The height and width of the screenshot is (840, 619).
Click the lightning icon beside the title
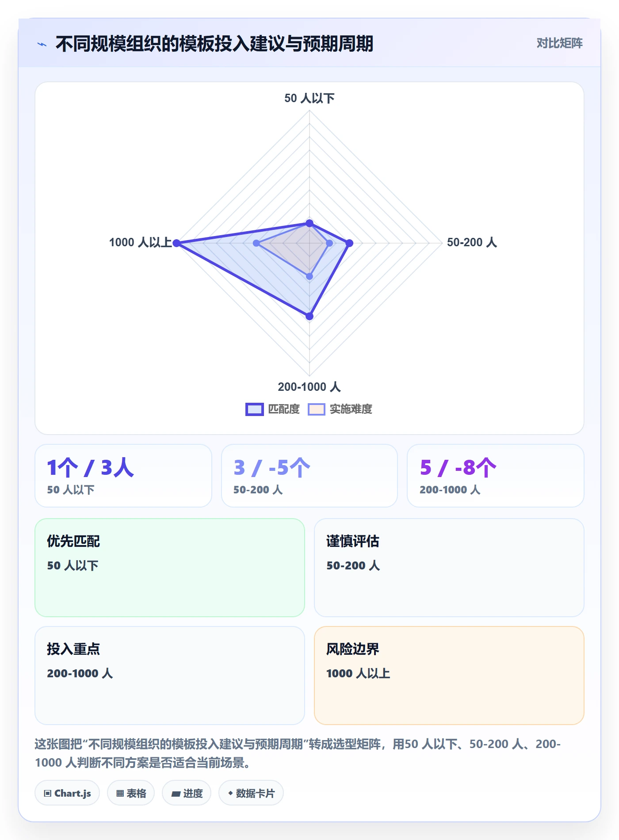click(42, 44)
